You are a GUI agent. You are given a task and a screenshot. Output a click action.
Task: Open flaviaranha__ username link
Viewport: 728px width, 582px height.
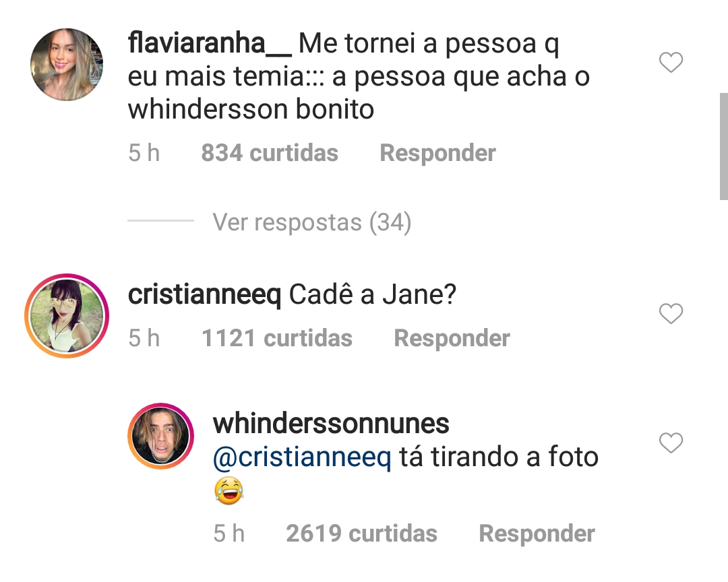pyautogui.click(x=210, y=44)
